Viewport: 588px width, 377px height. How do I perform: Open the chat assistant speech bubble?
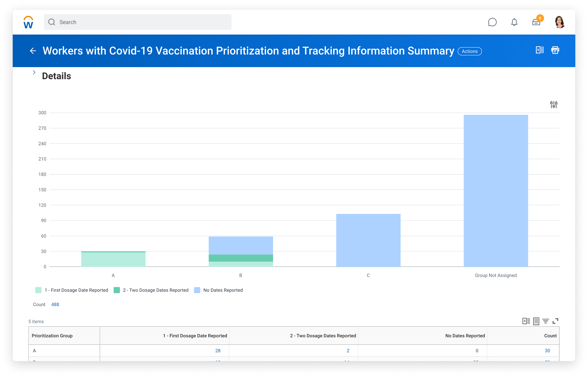click(492, 22)
